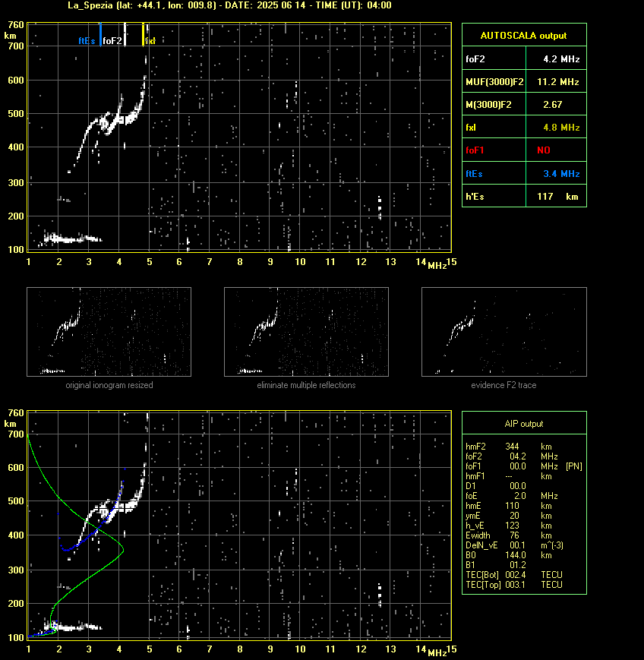This screenshot has width=644, height=660.
Task: Click the 'h'Es' row label
Action: tap(475, 196)
